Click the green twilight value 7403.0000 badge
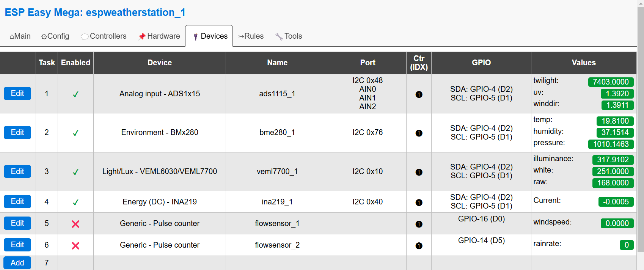 click(x=611, y=82)
